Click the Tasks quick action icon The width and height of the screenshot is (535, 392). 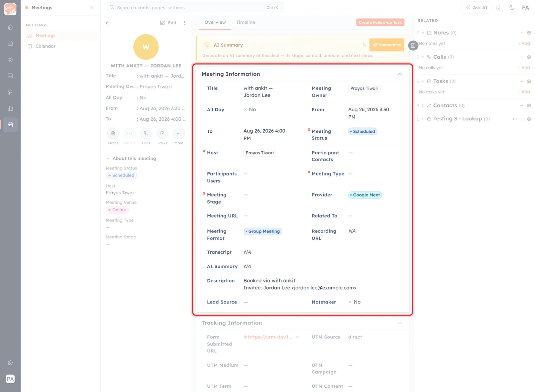162,133
